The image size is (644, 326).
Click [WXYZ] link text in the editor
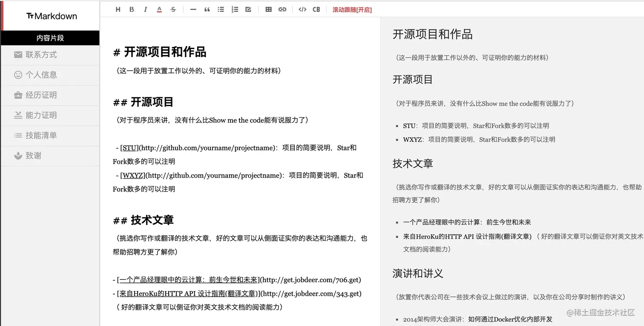[132, 175]
